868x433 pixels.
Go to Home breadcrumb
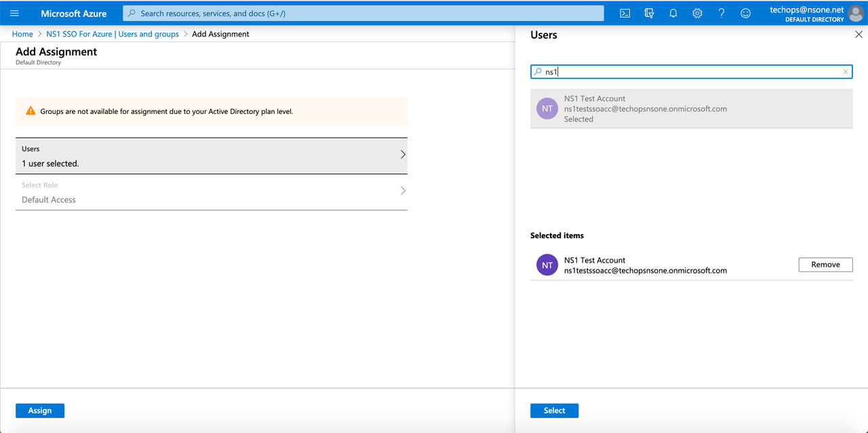pyautogui.click(x=22, y=34)
